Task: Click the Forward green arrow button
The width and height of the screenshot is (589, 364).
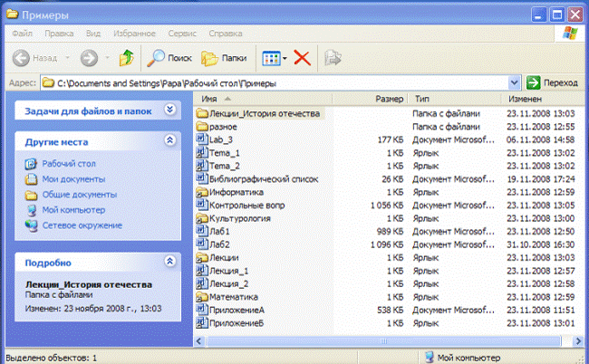Action: pos(89,58)
